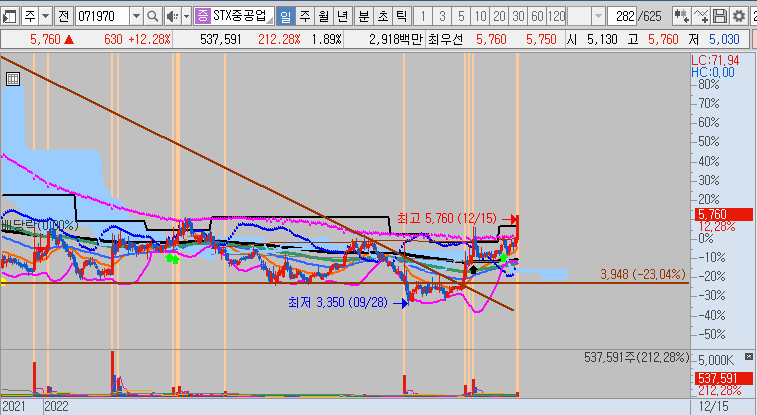Click the 212.28% volume ratio text
This screenshot has height=415, width=757.
(x=279, y=39)
